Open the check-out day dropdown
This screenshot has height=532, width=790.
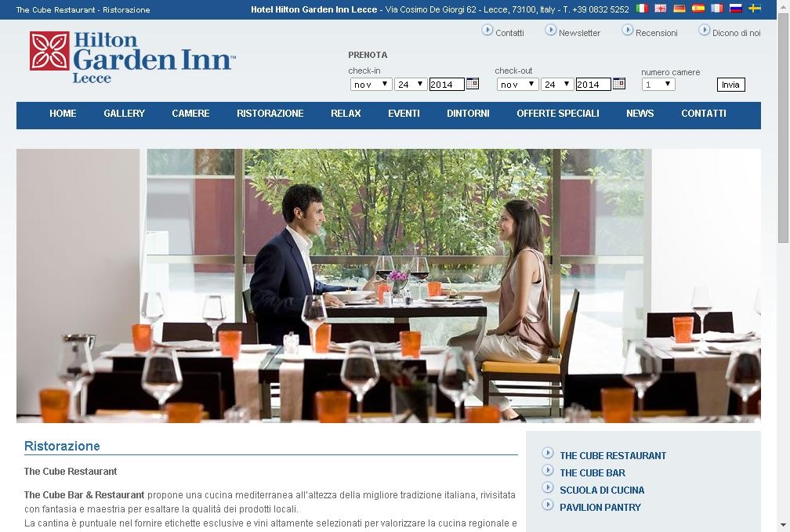tap(557, 84)
